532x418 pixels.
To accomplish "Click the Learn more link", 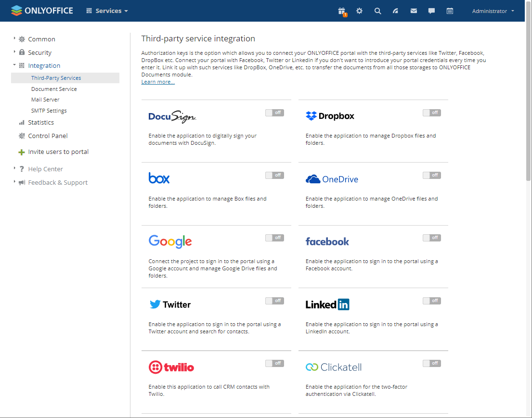I will (x=158, y=82).
